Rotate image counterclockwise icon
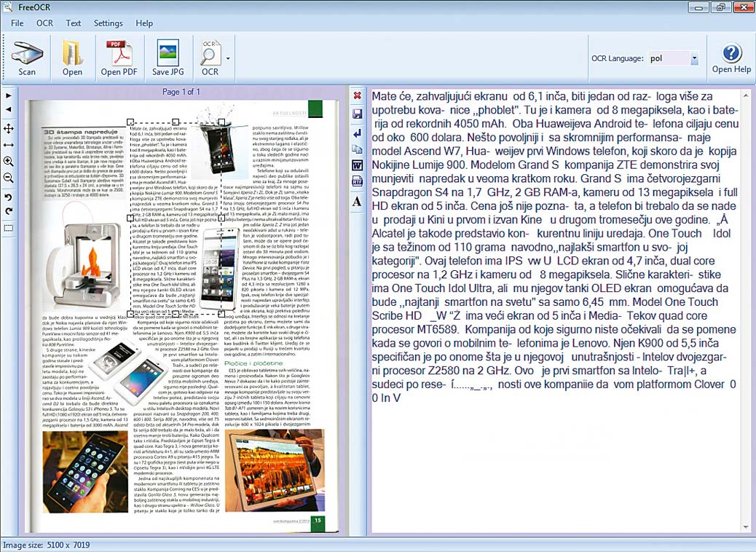756x552 pixels. (x=9, y=197)
